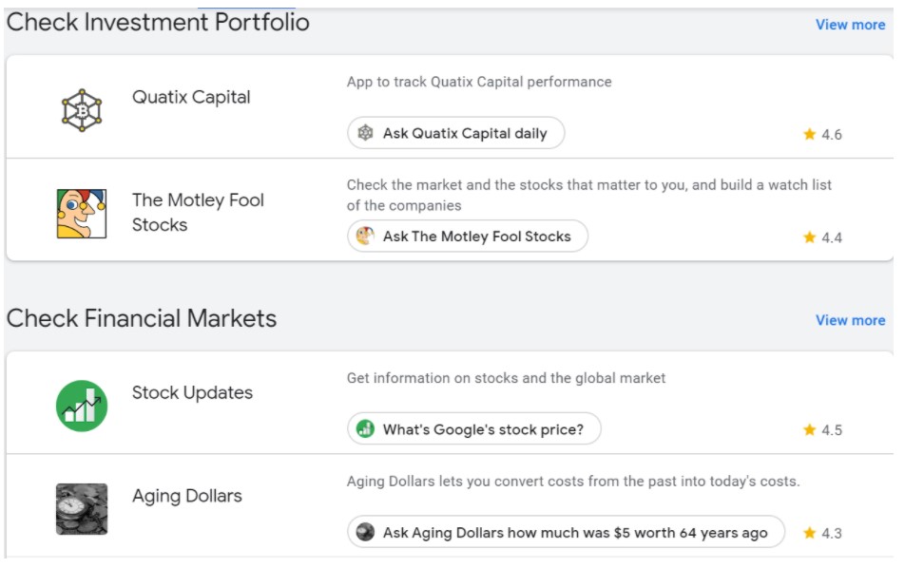View more Investment Portfolio apps
The height and width of the screenshot is (568, 924).
850,25
